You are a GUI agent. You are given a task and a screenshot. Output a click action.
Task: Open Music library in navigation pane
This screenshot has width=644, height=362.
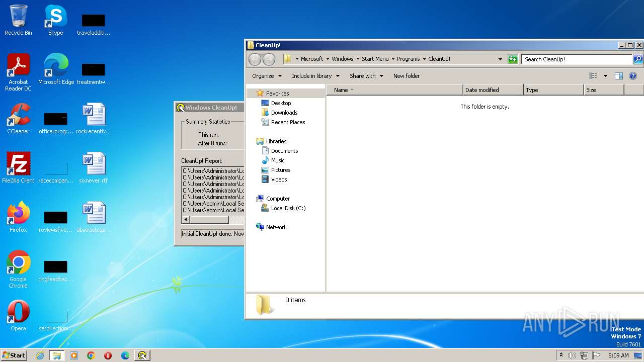coord(278,160)
